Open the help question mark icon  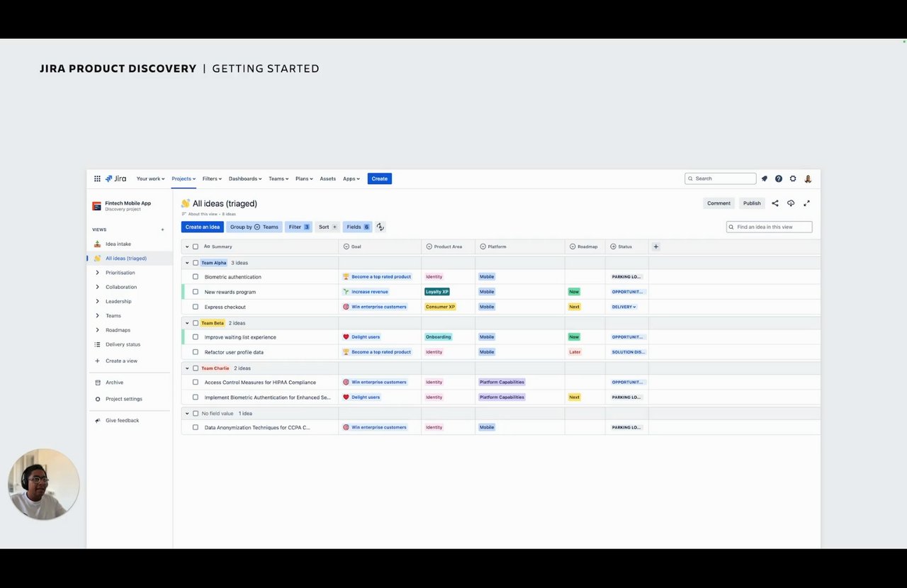point(779,179)
